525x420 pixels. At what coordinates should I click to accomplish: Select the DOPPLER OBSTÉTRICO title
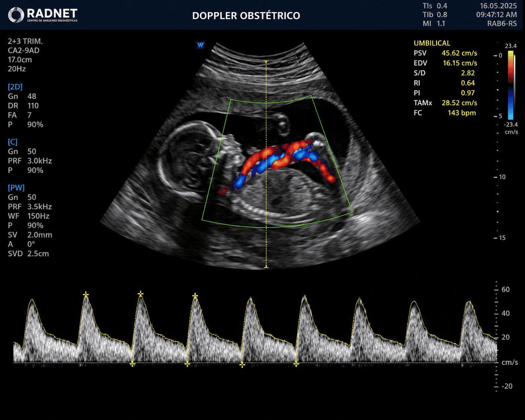246,16
